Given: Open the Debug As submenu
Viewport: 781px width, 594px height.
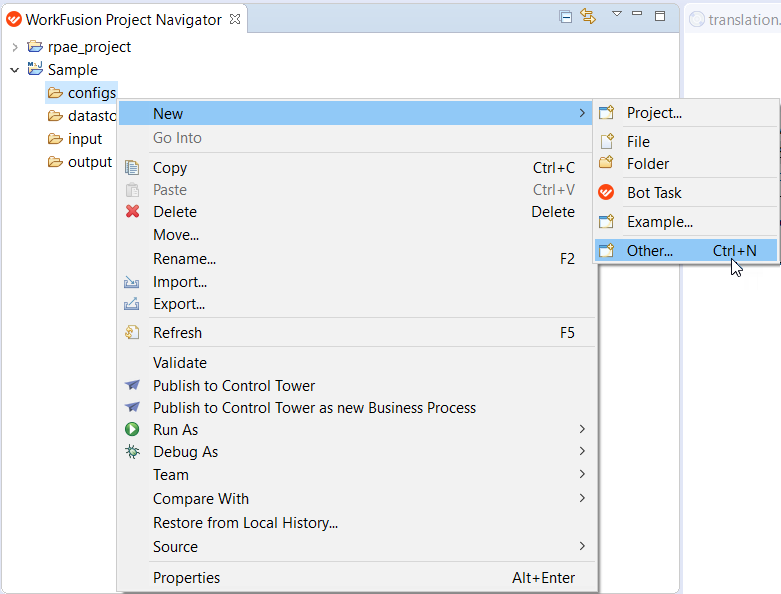Looking at the screenshot, I should (x=355, y=452).
